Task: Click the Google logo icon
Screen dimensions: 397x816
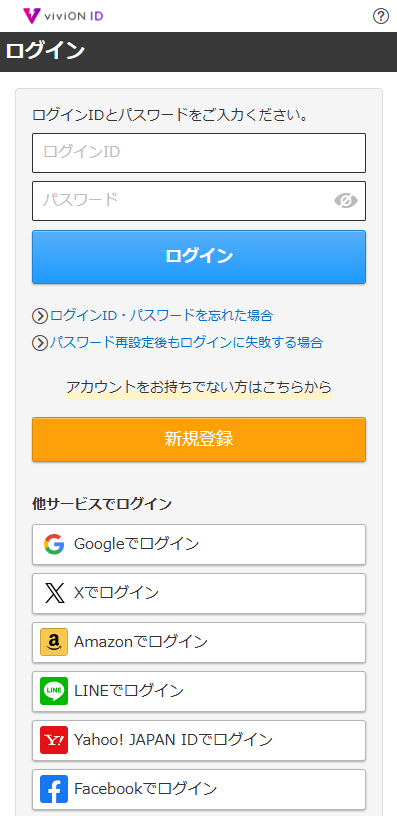Action: point(54,544)
